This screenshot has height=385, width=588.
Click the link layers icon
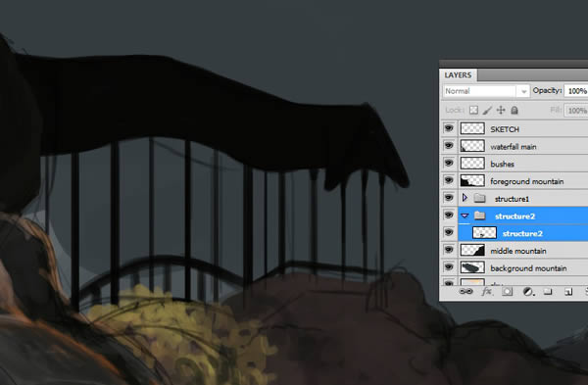465,291
